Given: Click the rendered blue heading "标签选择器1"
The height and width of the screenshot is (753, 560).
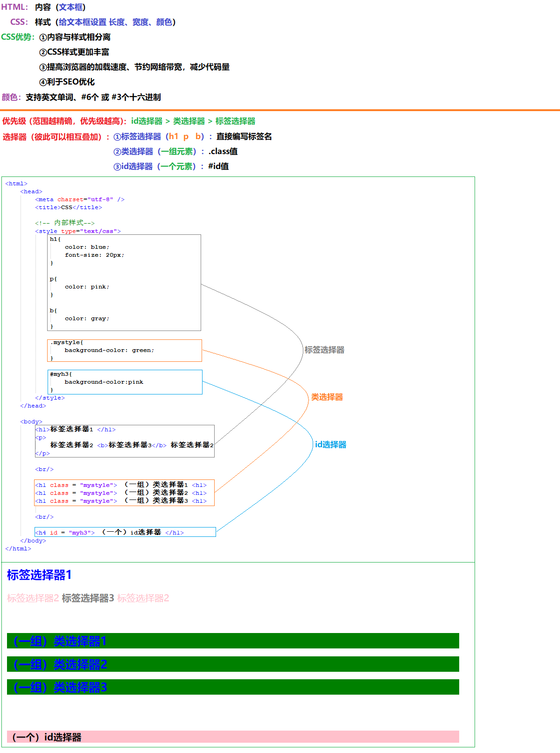Looking at the screenshot, I should [39, 575].
